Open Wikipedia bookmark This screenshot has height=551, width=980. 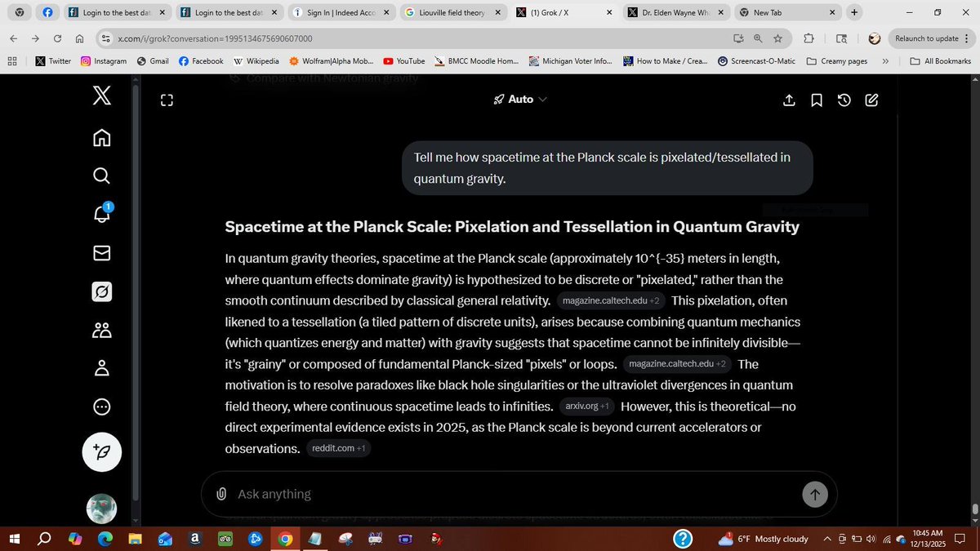pos(256,61)
